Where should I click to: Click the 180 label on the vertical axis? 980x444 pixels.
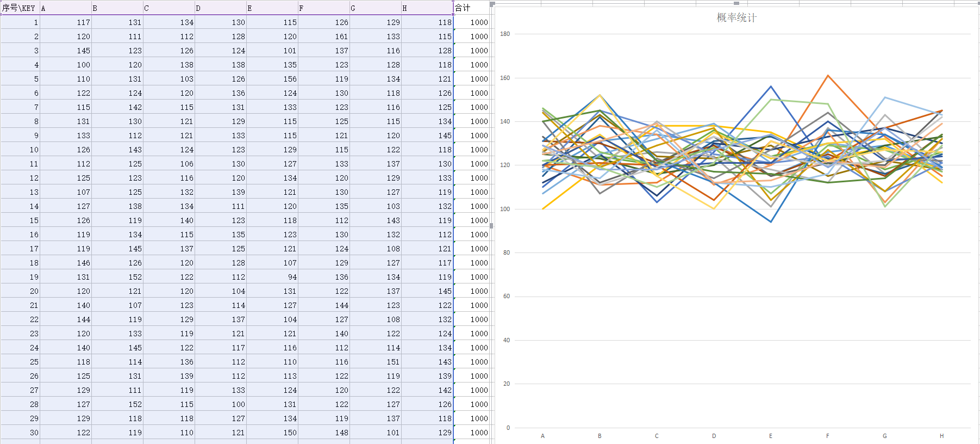[505, 34]
